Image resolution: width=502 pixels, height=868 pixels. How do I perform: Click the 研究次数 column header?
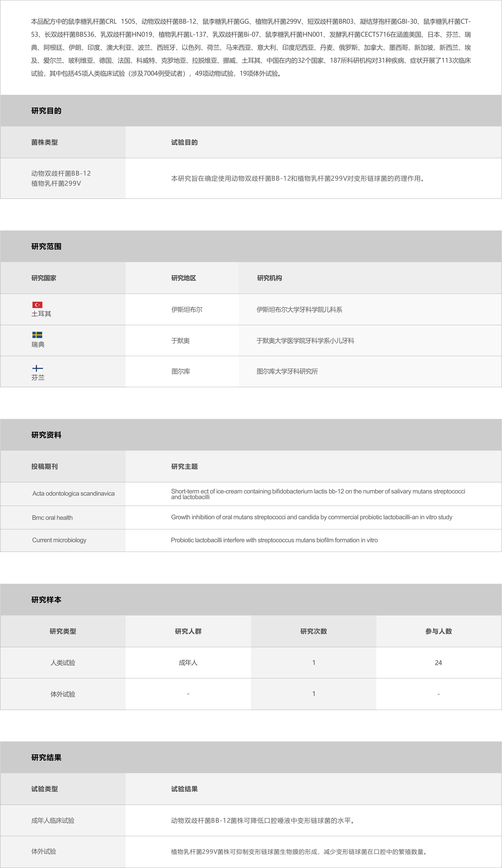(x=313, y=631)
